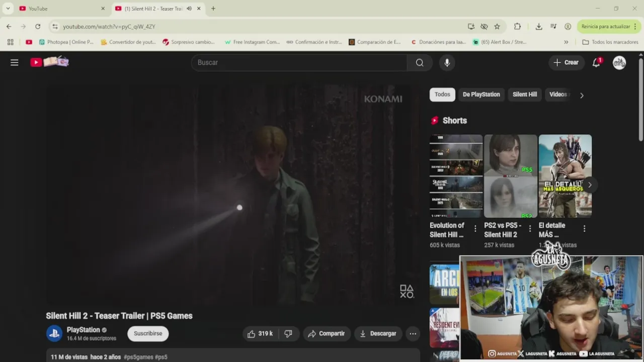This screenshot has width=644, height=362.
Task: Open PlayStation channel avatar
Action: tap(54, 333)
